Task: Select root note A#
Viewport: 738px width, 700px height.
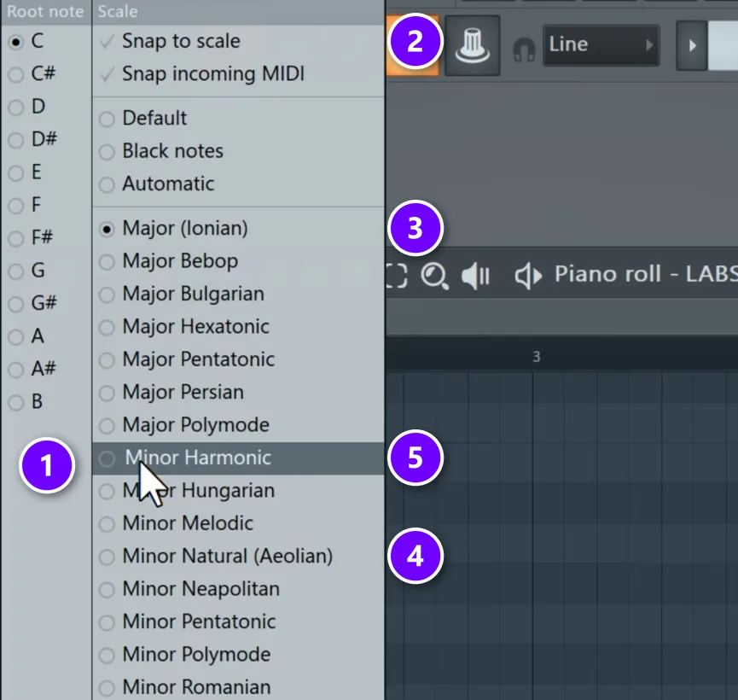Action: (33, 369)
